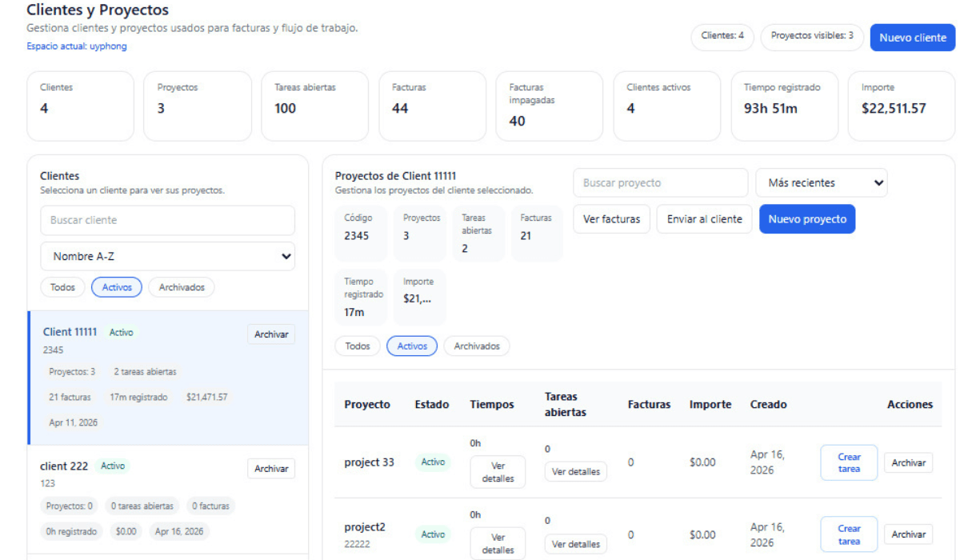Viewport: 960px width, 560px height.
Task: Archive project2 from the Acciones column
Action: [908, 534]
